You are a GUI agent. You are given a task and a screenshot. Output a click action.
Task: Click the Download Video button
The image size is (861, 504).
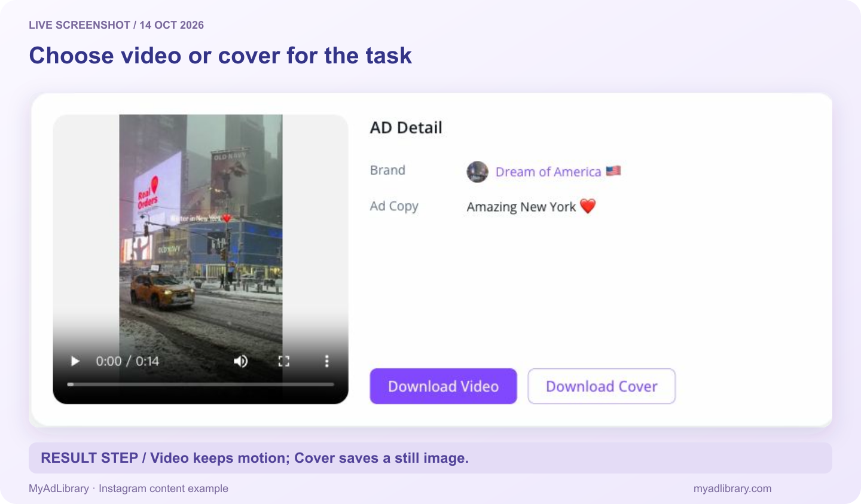443,386
